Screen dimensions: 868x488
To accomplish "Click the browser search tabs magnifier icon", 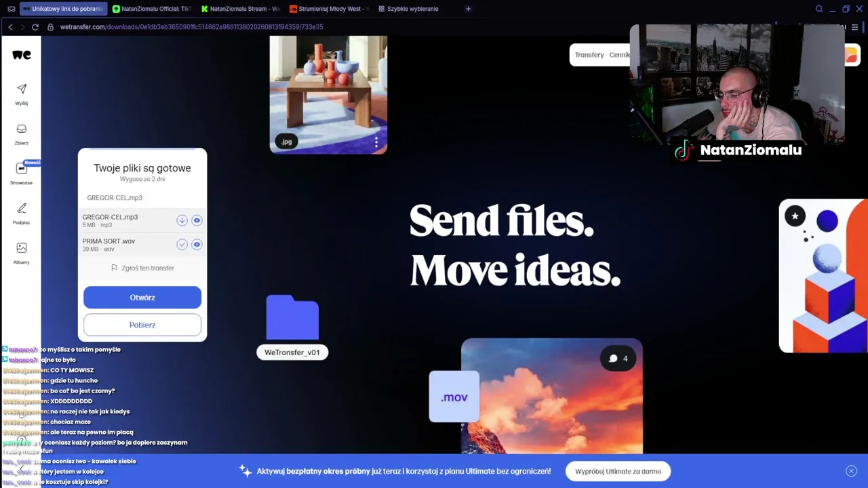I will click(819, 9).
